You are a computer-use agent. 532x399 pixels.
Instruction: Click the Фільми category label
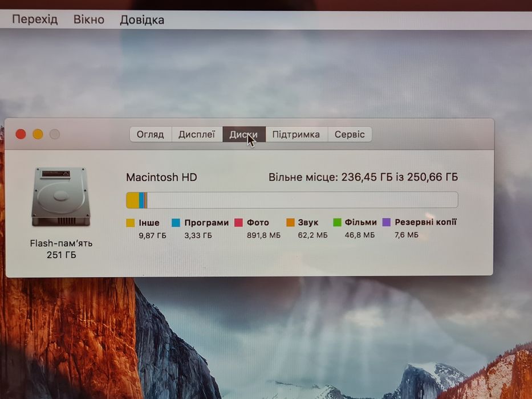pos(361,222)
